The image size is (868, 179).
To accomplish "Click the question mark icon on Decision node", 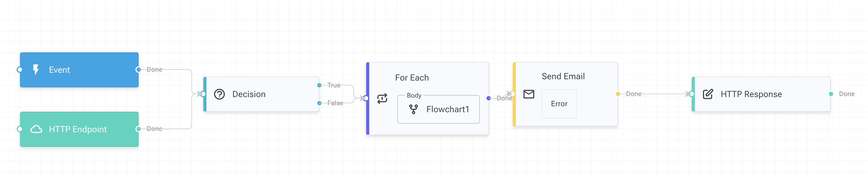I will [219, 94].
